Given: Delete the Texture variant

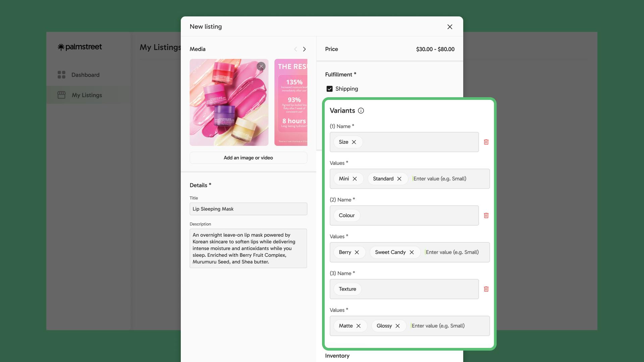Looking at the screenshot, I should tap(486, 289).
